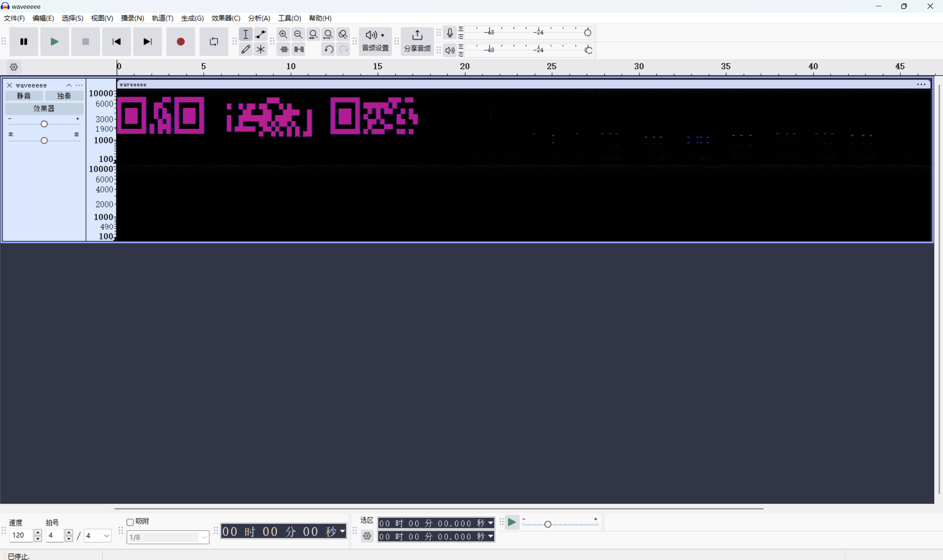Click the 分享音频 share audio button
Screen dimensions: 943x560
click(417, 42)
